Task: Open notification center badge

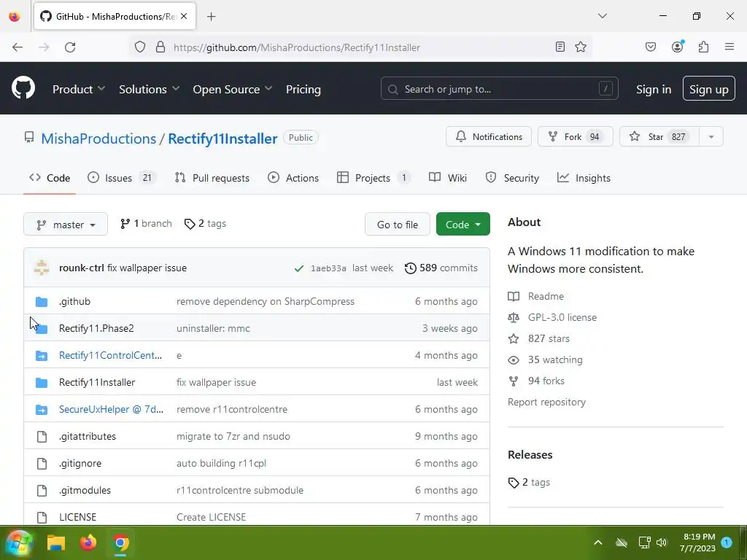Action: click(x=727, y=542)
